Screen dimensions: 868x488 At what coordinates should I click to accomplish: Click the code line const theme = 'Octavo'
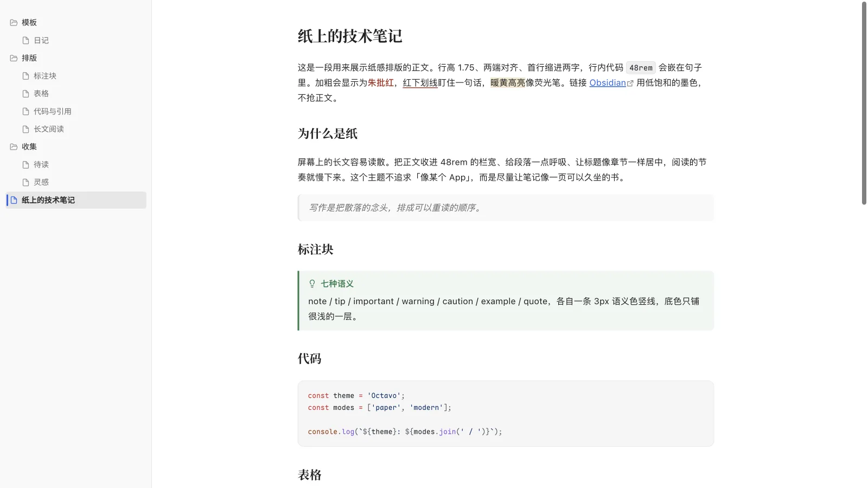point(356,396)
